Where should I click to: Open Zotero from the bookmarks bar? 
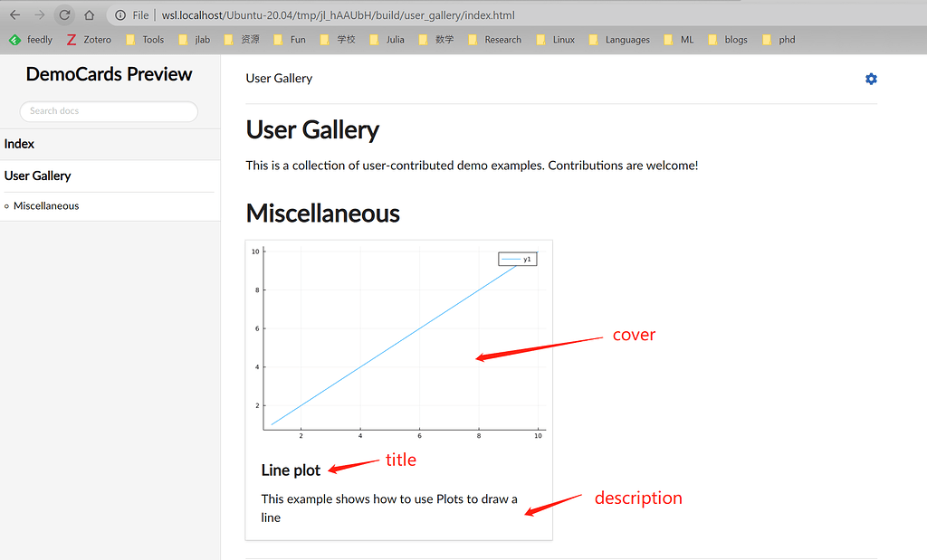pyautogui.click(x=88, y=39)
